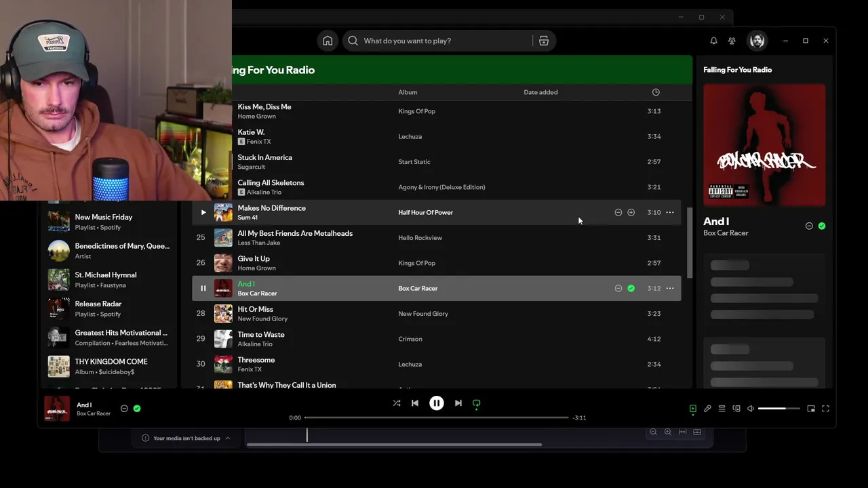
Task: Open Friend Activity icon
Action: [x=732, y=41]
